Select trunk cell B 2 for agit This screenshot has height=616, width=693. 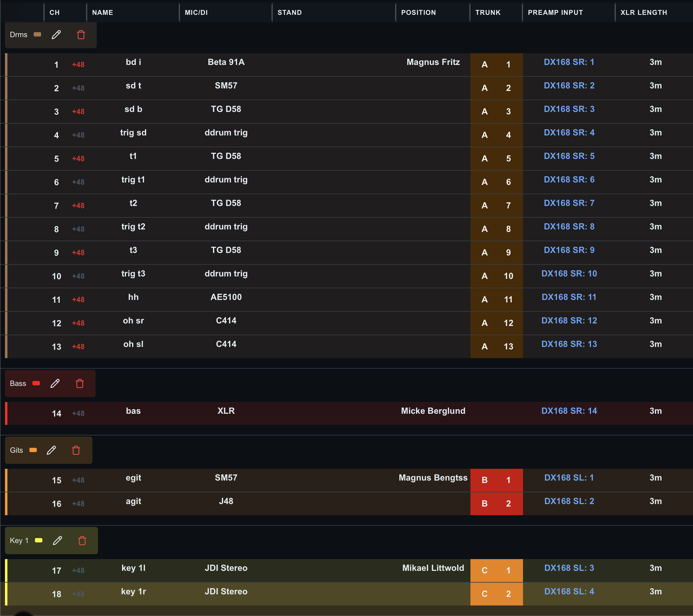pos(496,503)
